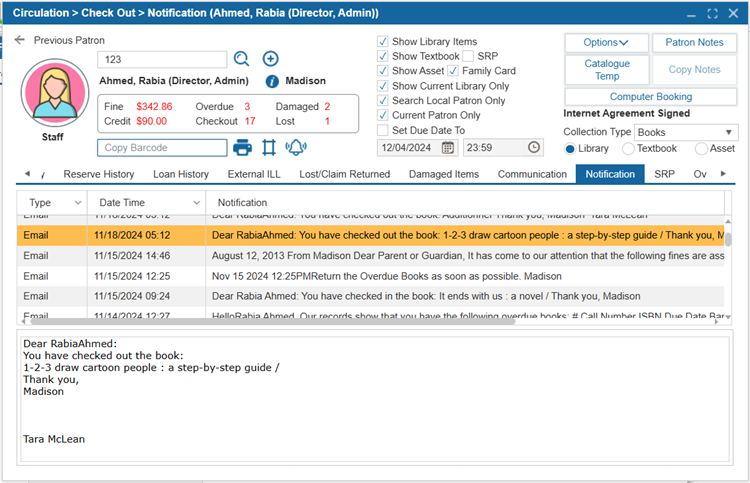Screen dimensions: 750x483
Task: Click the add patron plus icon
Action: click(x=270, y=59)
